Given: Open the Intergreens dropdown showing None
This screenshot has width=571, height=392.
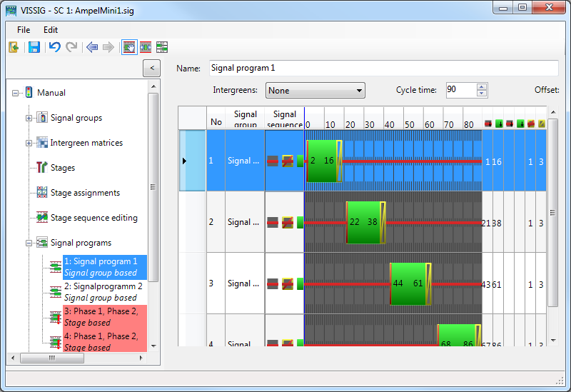Looking at the screenshot, I should (x=315, y=91).
